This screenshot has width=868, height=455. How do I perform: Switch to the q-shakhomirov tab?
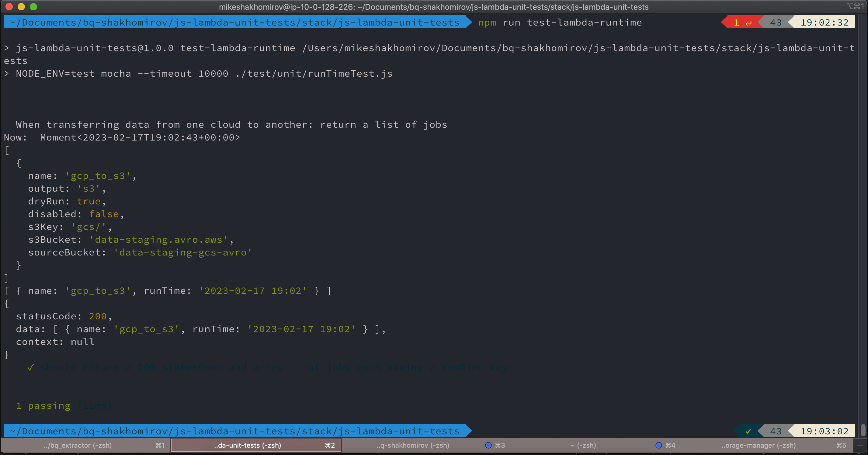click(x=413, y=445)
